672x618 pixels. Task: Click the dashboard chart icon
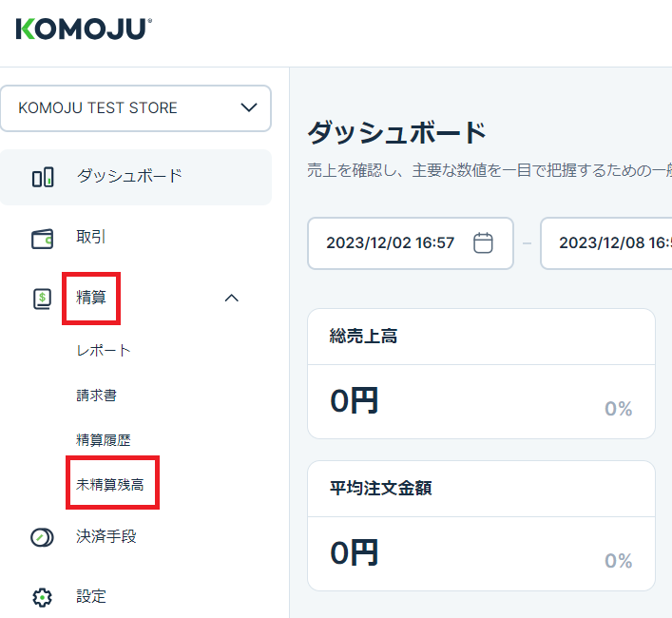click(x=43, y=177)
